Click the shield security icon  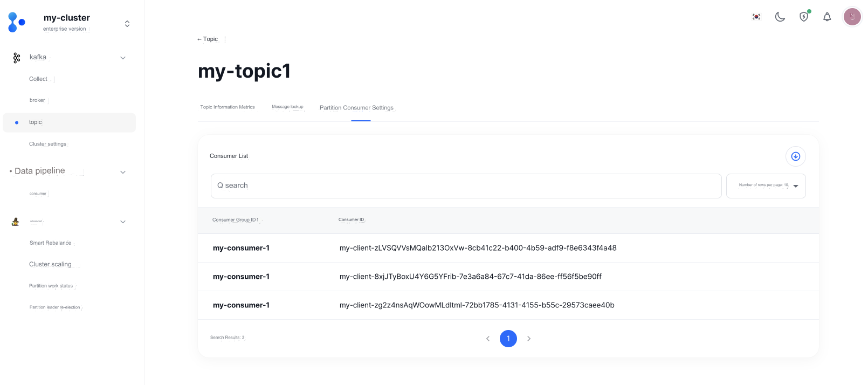pyautogui.click(x=804, y=17)
